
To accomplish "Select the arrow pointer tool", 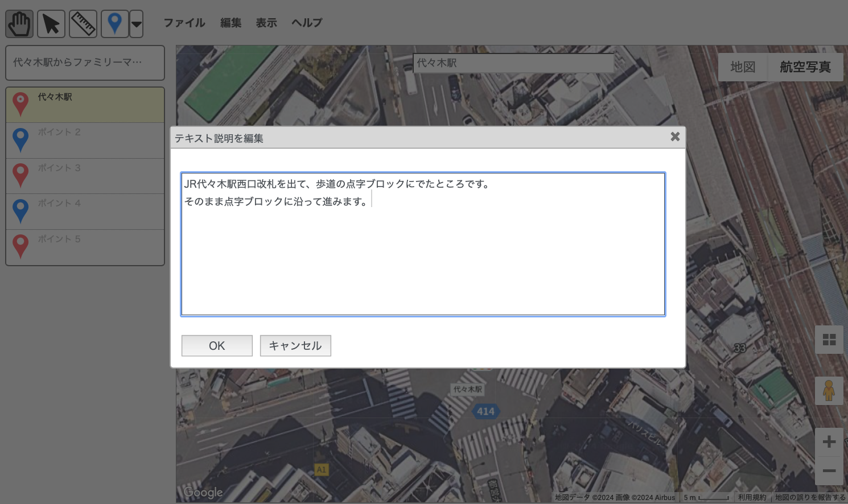I will pyautogui.click(x=51, y=24).
